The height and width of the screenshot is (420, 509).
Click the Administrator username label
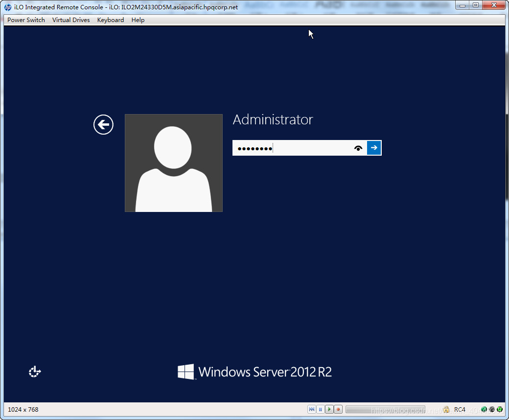(x=273, y=120)
